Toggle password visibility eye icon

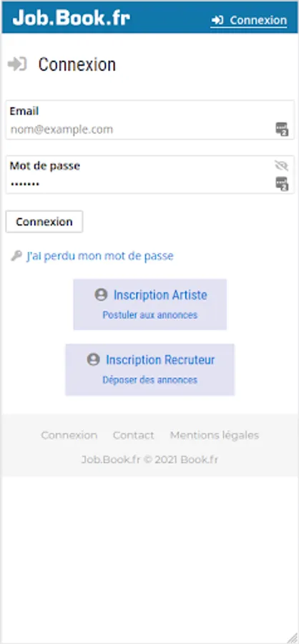tap(281, 165)
